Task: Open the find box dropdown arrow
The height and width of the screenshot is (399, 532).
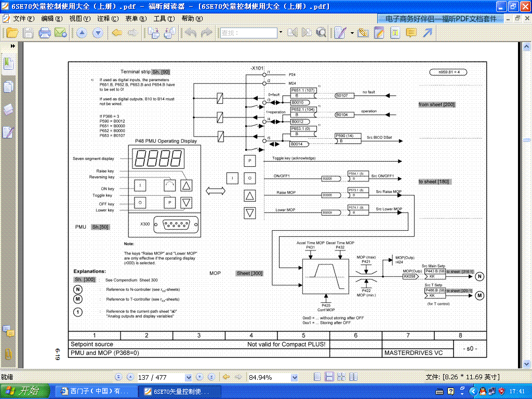Action: pos(281,33)
